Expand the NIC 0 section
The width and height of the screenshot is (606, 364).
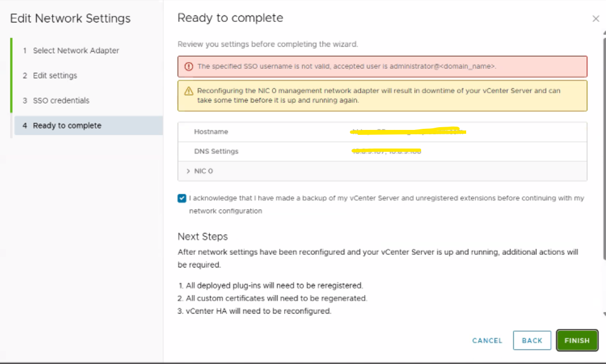[x=189, y=171]
